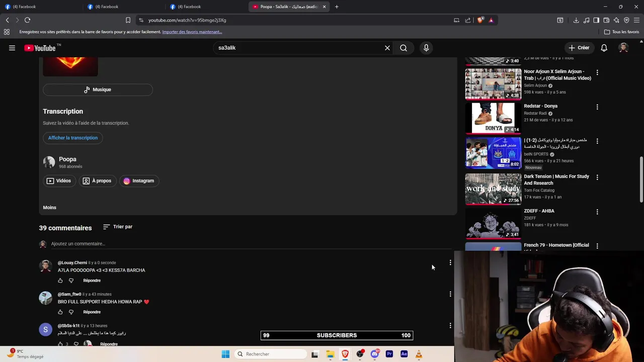
Task: Close the Poopa - Sa3alik tab
Action: 324,7
